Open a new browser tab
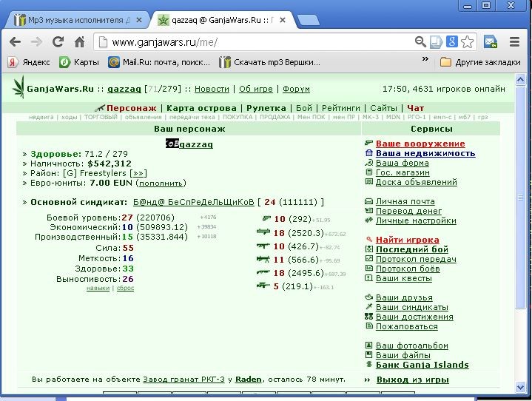 [x=308, y=21]
